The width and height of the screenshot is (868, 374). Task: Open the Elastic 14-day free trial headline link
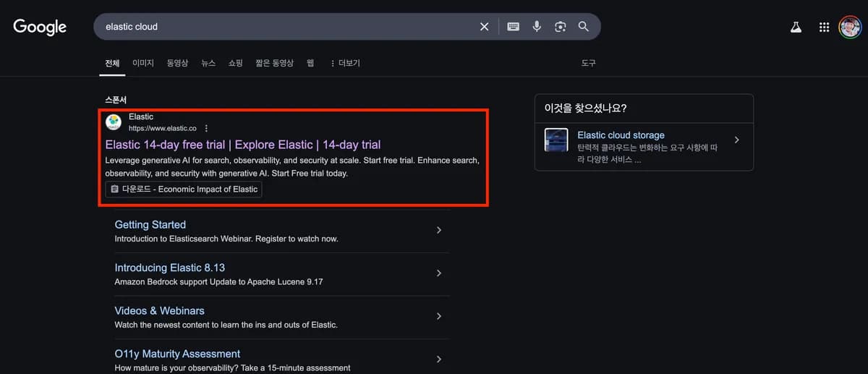243,145
